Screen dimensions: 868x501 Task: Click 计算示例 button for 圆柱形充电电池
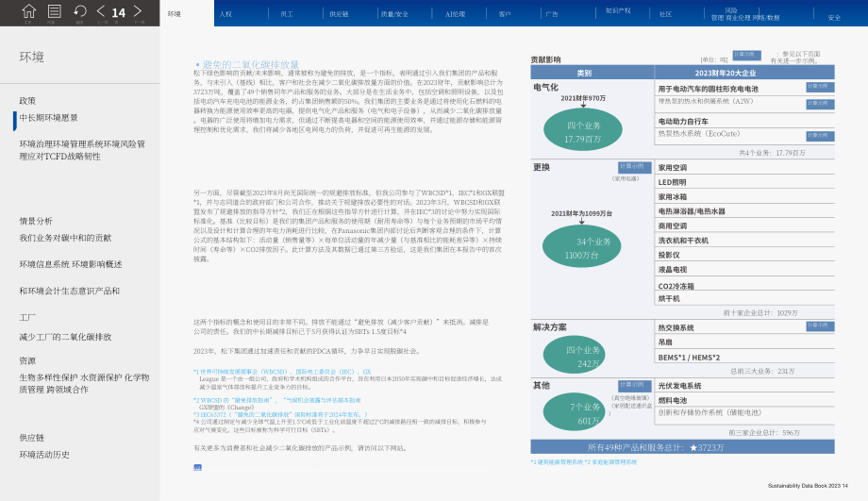click(x=820, y=87)
